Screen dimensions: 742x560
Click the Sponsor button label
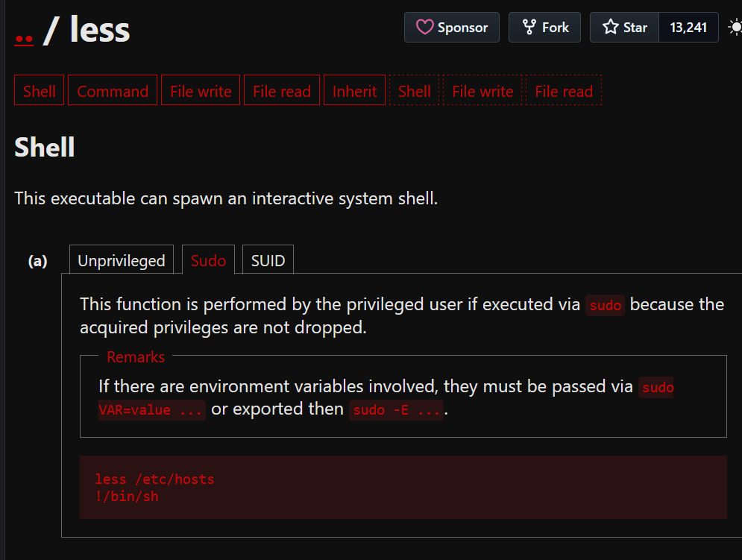[462, 28]
